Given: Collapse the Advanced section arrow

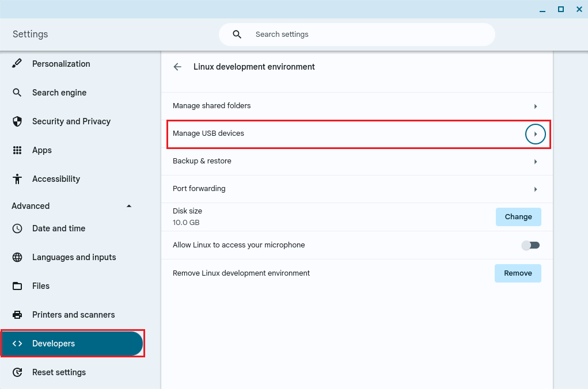Looking at the screenshot, I should (x=129, y=206).
